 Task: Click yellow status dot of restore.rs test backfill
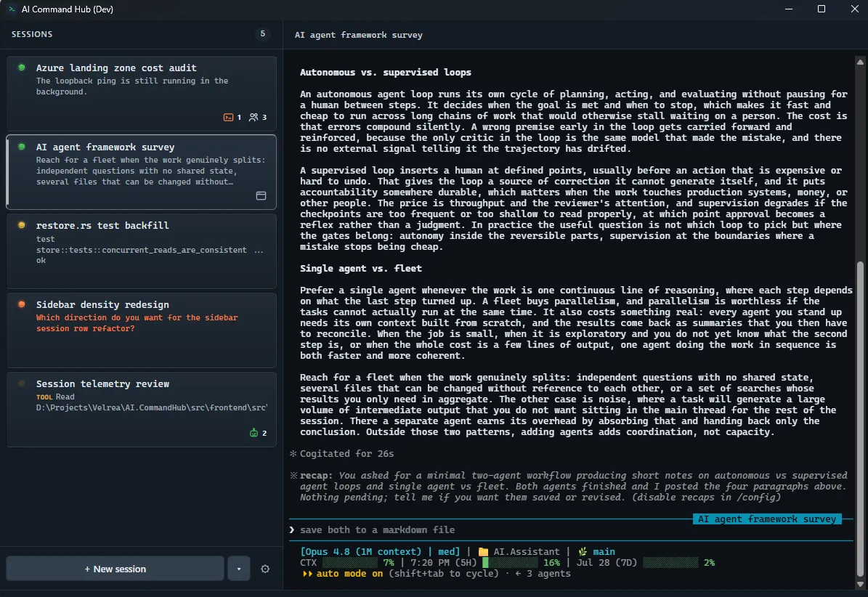pos(22,225)
